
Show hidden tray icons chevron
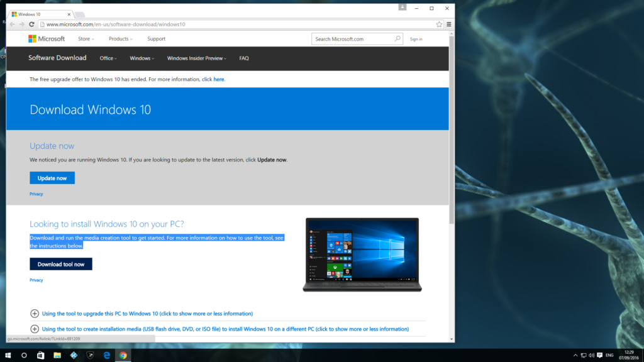[575, 356]
